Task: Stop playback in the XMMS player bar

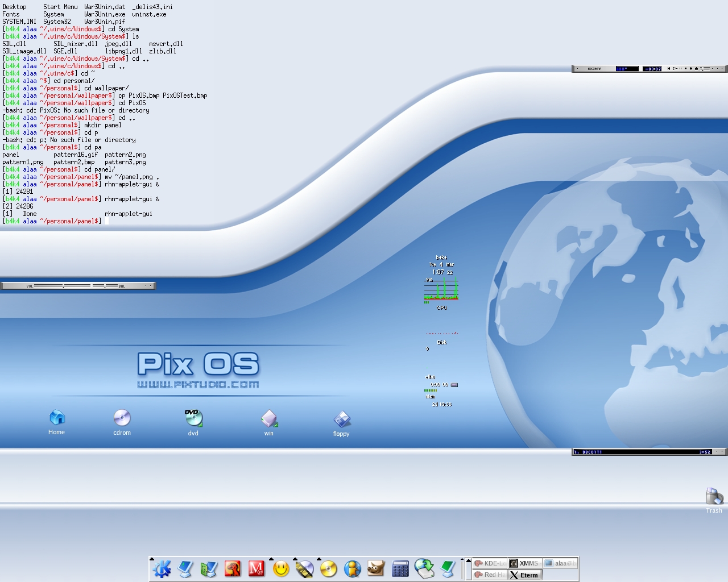Action: (x=685, y=68)
